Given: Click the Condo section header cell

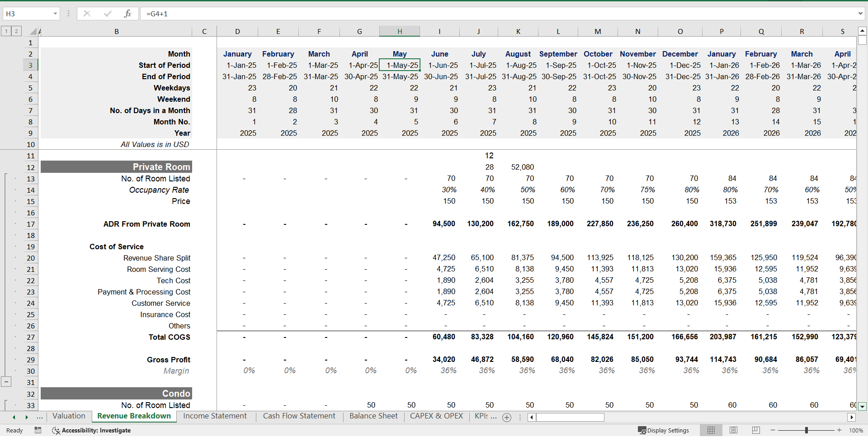Looking at the screenshot, I should click(116, 394).
